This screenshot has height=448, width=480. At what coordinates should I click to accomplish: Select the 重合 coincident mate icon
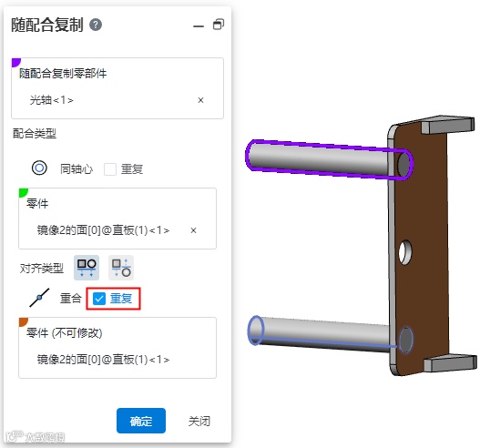click(x=39, y=298)
